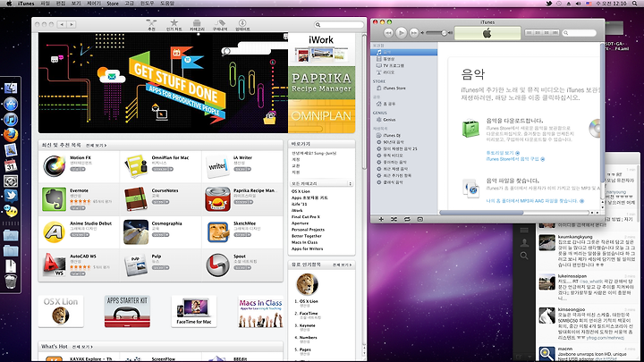Toggle artwork viewer button in iTunes
The height and width of the screenshot is (362, 644).
pos(419,219)
